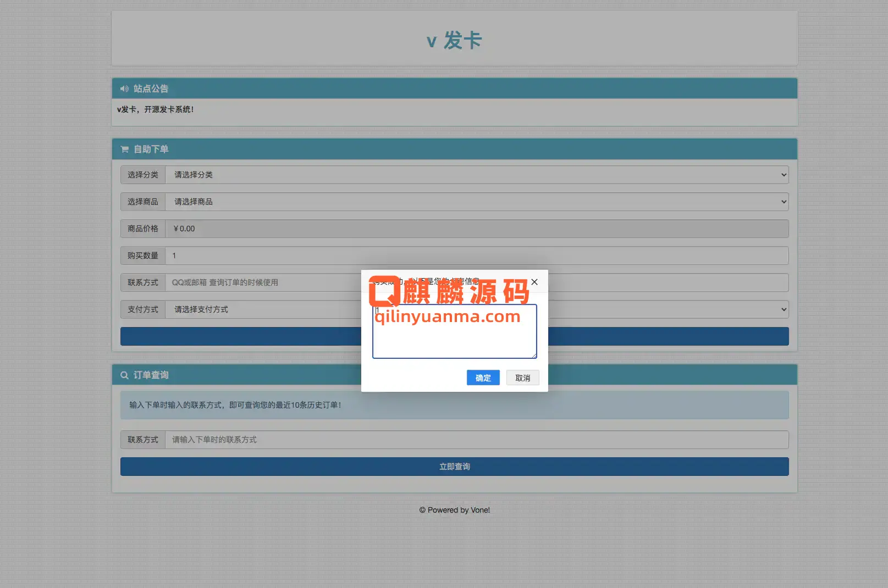Click the 立即查询 query button
This screenshot has width=888, height=588.
point(454,467)
